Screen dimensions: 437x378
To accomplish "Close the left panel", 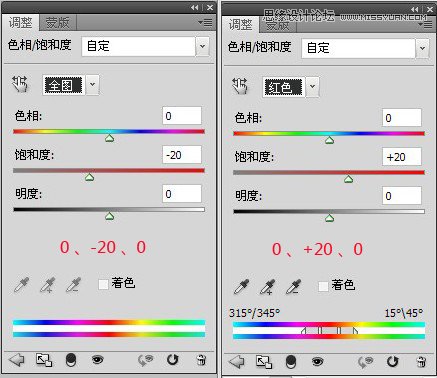I will pos(210,8).
